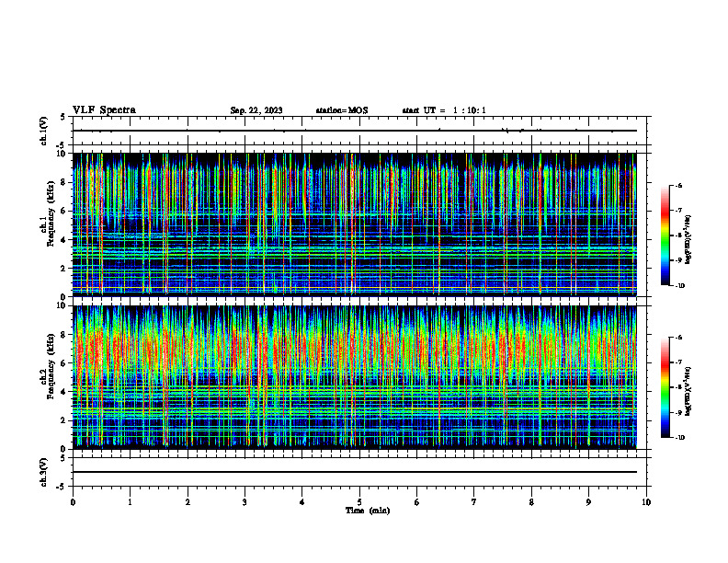Image resolution: width=728 pixels, height=563 pixels.
Task: Click time axis tick label "10"
Action: point(646,502)
